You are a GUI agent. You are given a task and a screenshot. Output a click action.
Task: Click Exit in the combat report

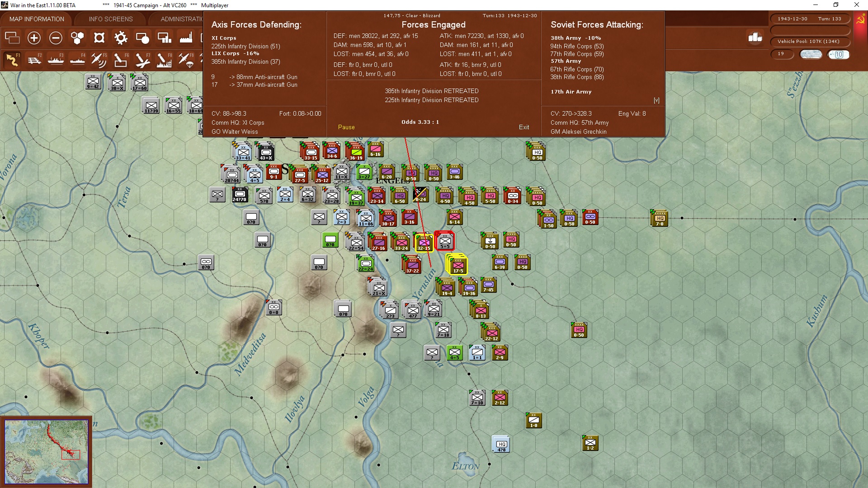(x=524, y=127)
